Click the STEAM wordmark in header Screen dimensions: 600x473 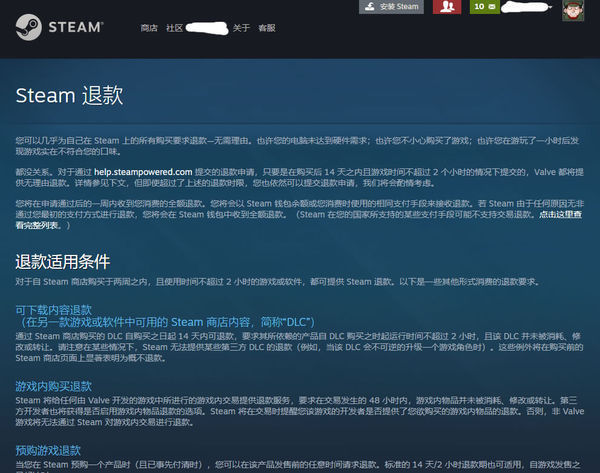click(x=76, y=27)
